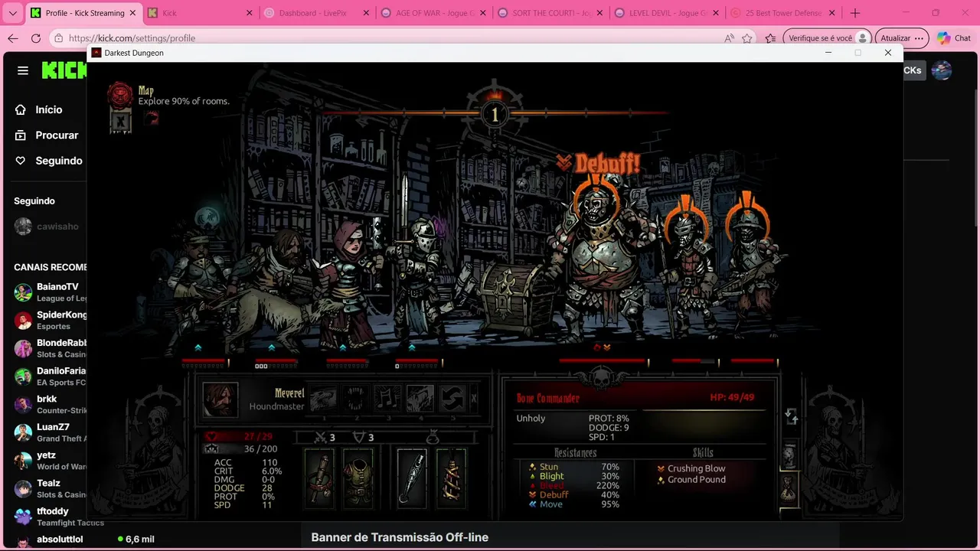The width and height of the screenshot is (980, 551).
Task: Open the SpiderKong channel
Action: click(x=49, y=321)
